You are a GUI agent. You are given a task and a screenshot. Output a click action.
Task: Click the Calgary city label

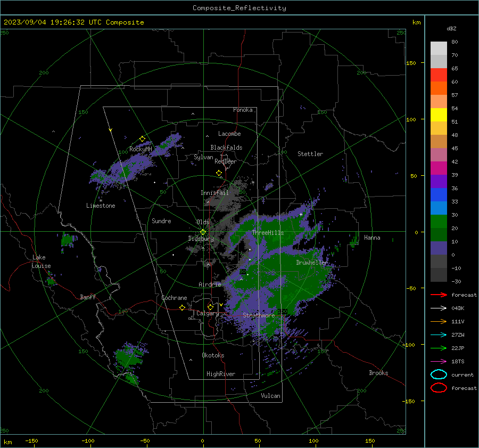[x=208, y=313]
